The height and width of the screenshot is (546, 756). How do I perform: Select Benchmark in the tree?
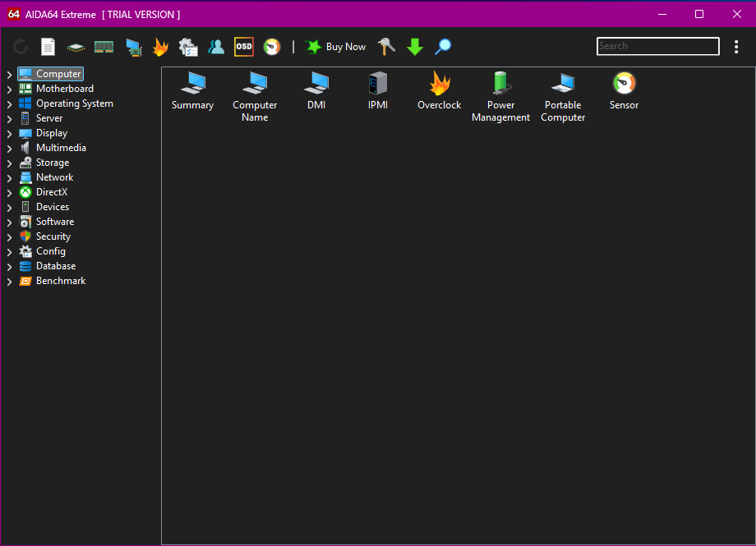tap(52, 281)
